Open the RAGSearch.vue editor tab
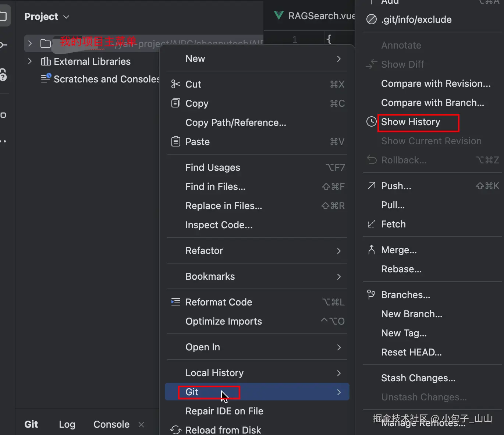This screenshot has width=504, height=435. click(x=316, y=16)
